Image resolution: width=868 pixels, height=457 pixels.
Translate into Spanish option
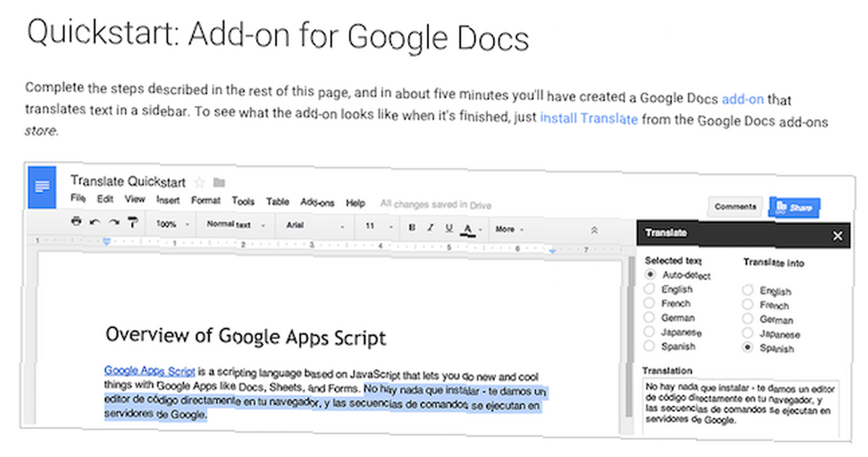click(748, 348)
